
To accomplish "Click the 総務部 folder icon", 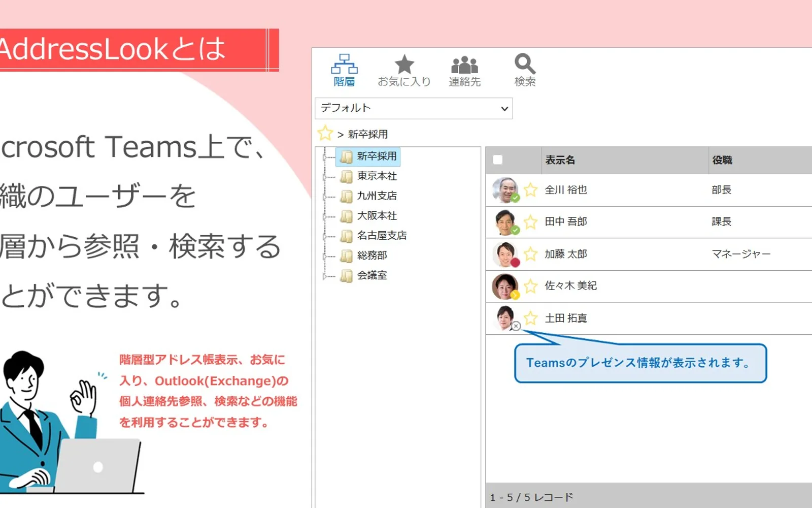I will point(347,256).
